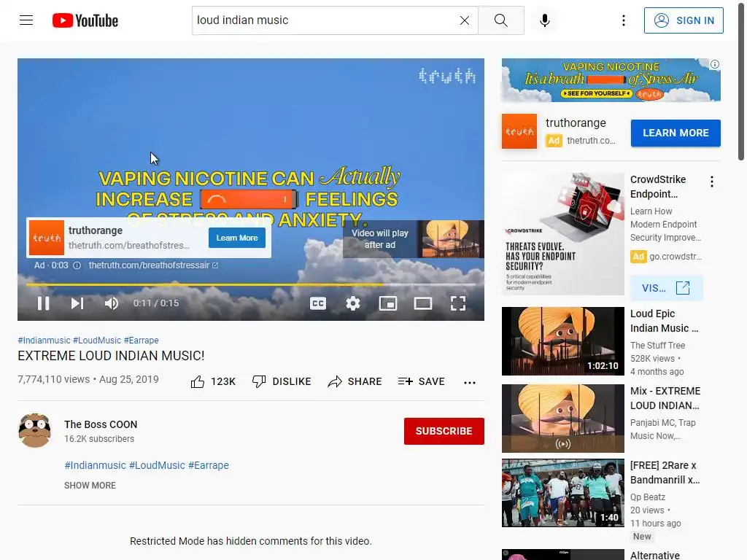Screen dimensions: 747x560
Task: Click the page vertical scrollbar thumb
Action: (741, 81)
